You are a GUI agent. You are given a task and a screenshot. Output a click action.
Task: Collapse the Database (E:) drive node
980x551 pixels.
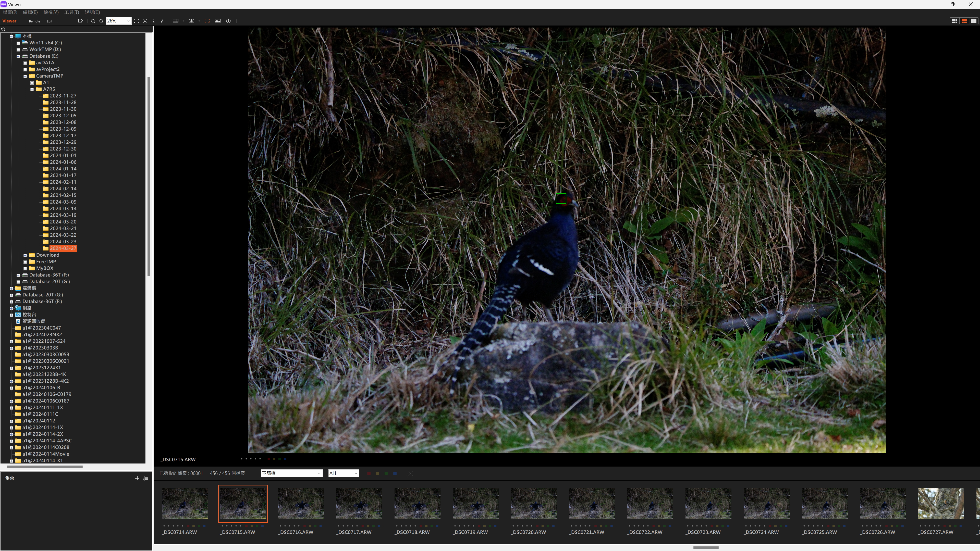[x=18, y=56]
